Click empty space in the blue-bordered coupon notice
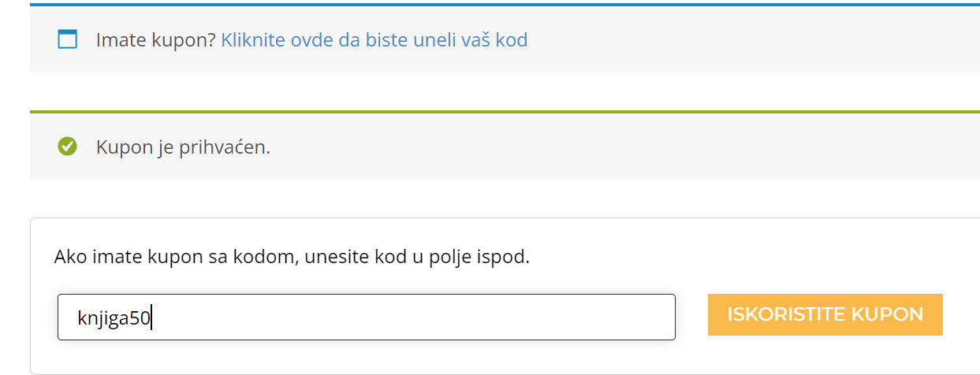Screen dimensions: 980x375 pos(749,39)
